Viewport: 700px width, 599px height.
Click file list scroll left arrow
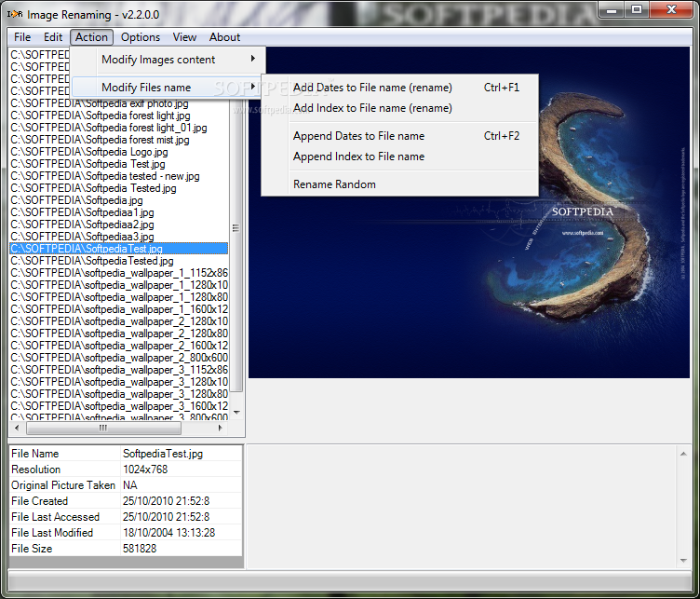(x=17, y=428)
